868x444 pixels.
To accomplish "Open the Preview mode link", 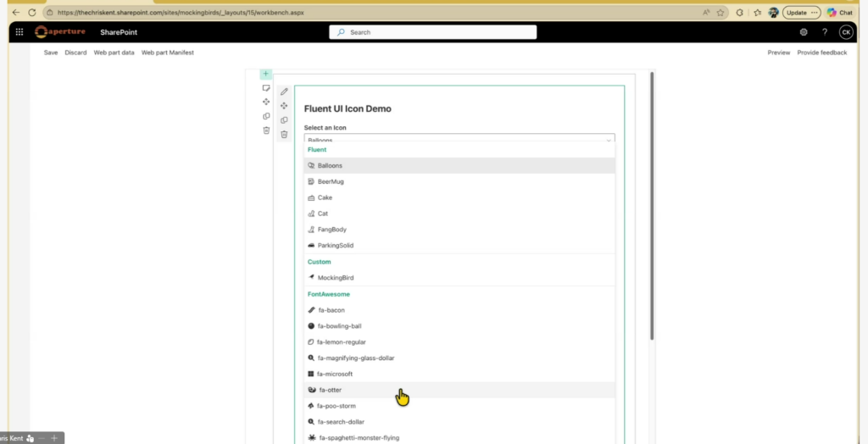I will tap(778, 53).
